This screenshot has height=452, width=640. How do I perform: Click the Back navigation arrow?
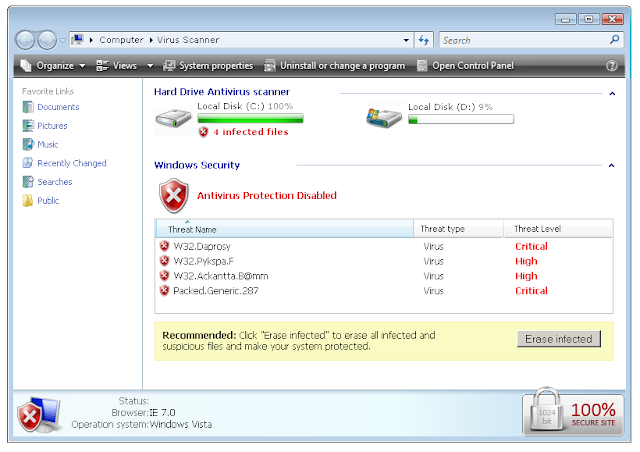coord(25,40)
